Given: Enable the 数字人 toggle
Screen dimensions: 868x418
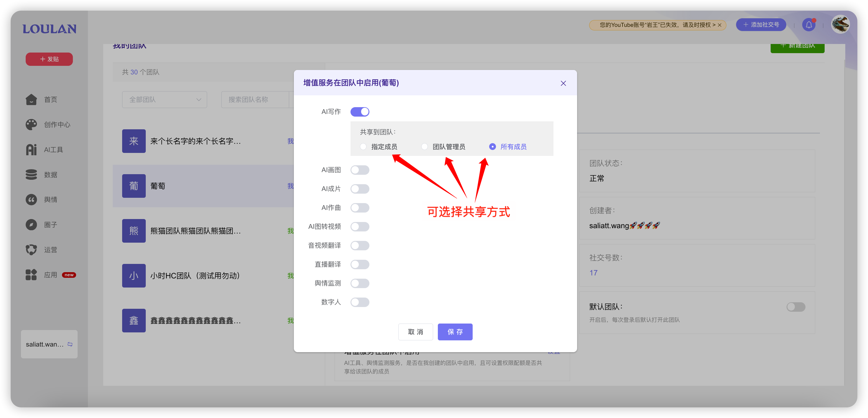Looking at the screenshot, I should coord(360,302).
